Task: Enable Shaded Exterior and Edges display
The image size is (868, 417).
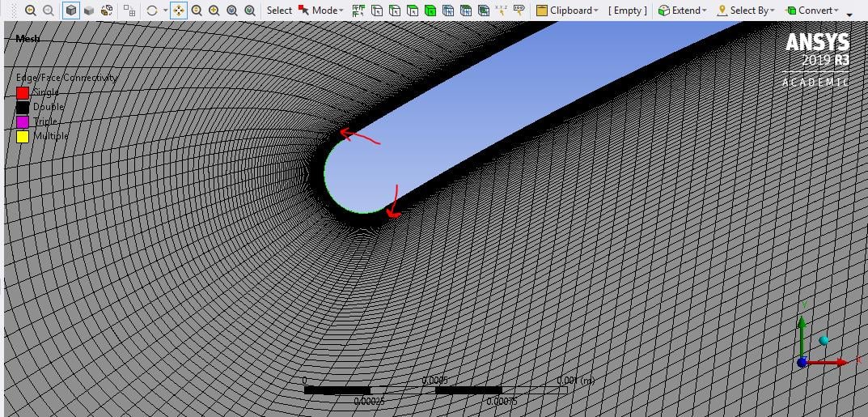Action: [71, 10]
